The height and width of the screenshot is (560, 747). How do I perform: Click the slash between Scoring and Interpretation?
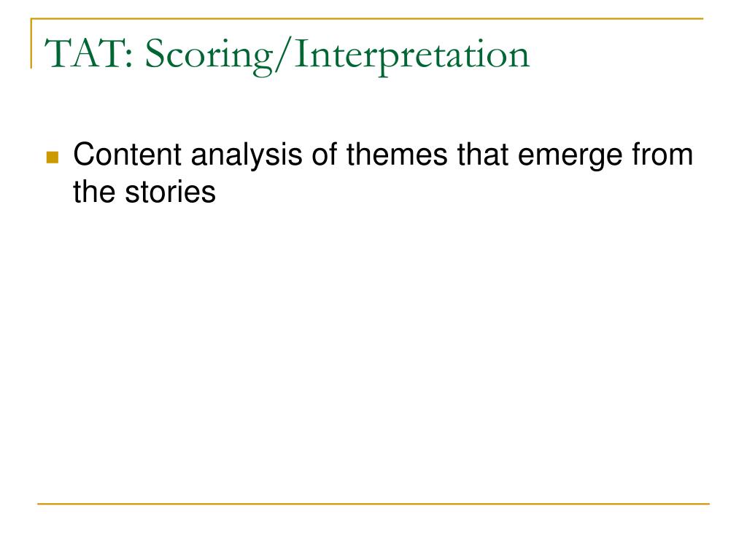[x=282, y=56]
